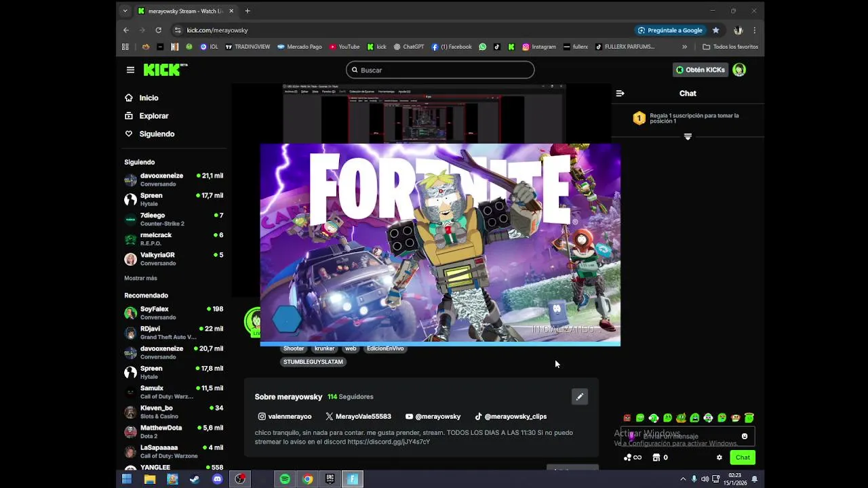Click the krunker tag

(325, 348)
